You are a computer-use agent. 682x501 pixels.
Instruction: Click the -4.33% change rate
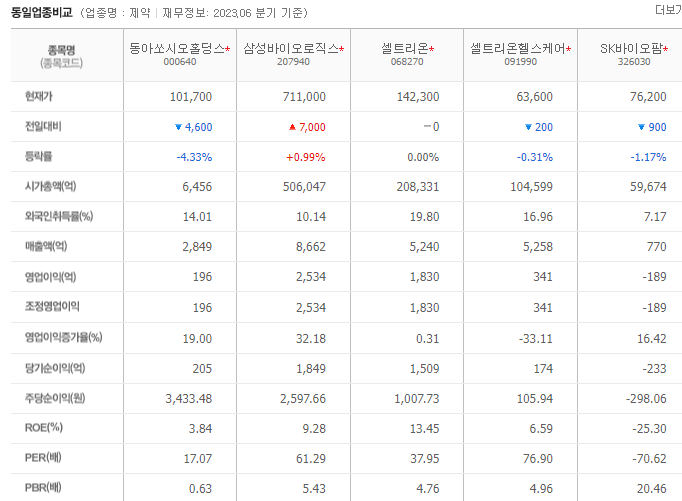(194, 157)
